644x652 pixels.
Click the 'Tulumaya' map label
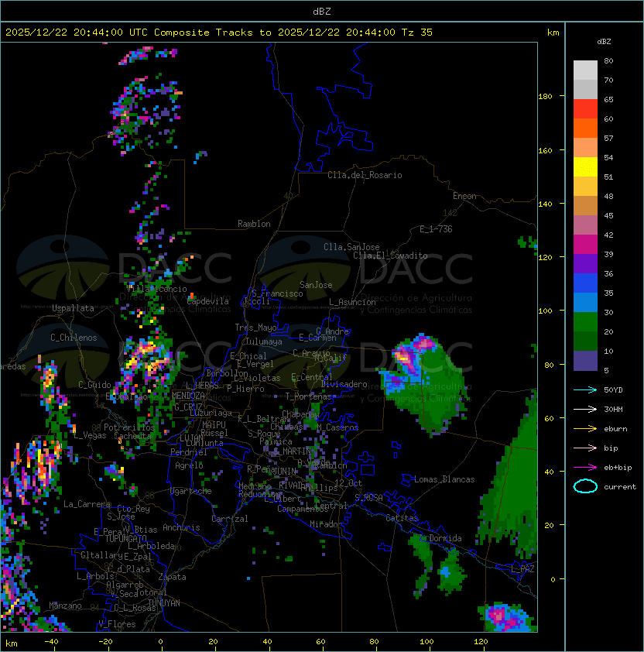(x=264, y=341)
